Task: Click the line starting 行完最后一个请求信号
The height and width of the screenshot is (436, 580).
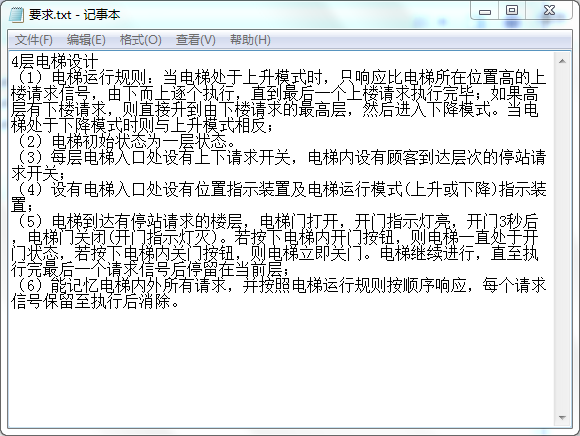Action: [151, 269]
